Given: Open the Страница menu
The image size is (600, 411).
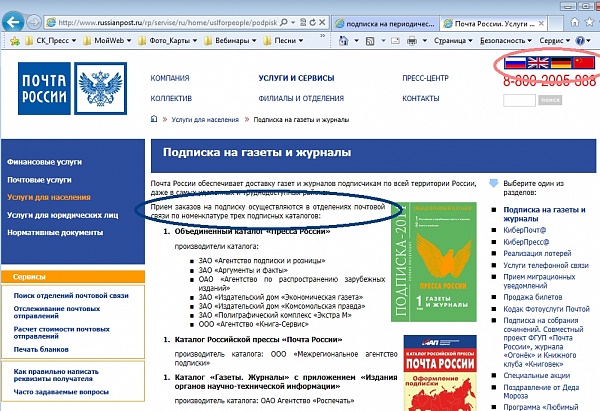Looking at the screenshot, I should pyautogui.click(x=453, y=41).
